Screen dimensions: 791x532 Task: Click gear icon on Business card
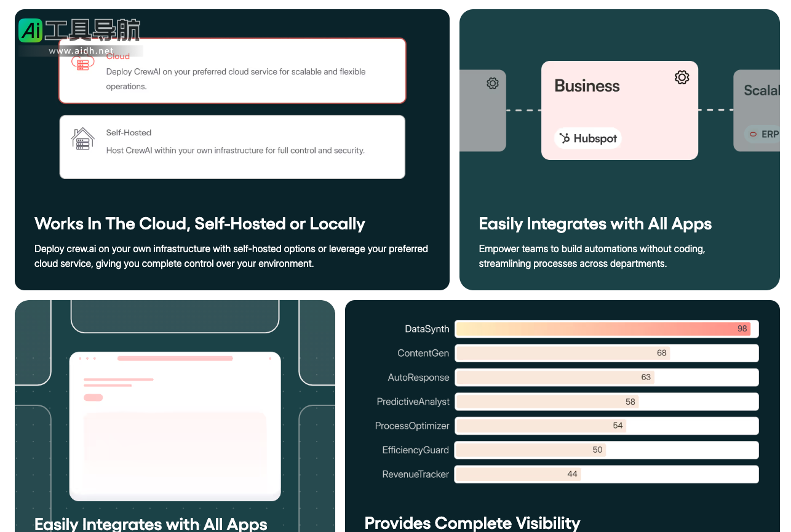coord(682,77)
